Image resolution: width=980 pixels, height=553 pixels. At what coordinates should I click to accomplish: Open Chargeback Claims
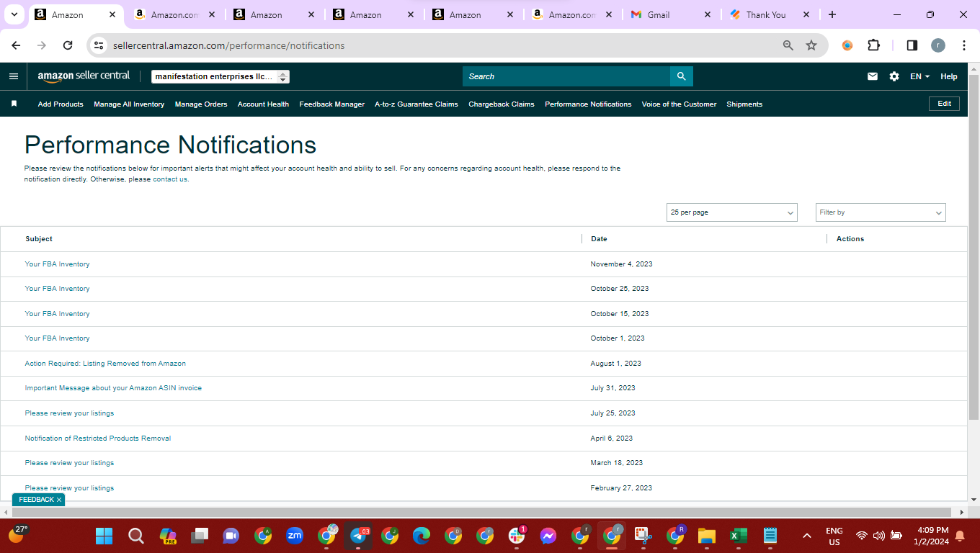pyautogui.click(x=502, y=104)
